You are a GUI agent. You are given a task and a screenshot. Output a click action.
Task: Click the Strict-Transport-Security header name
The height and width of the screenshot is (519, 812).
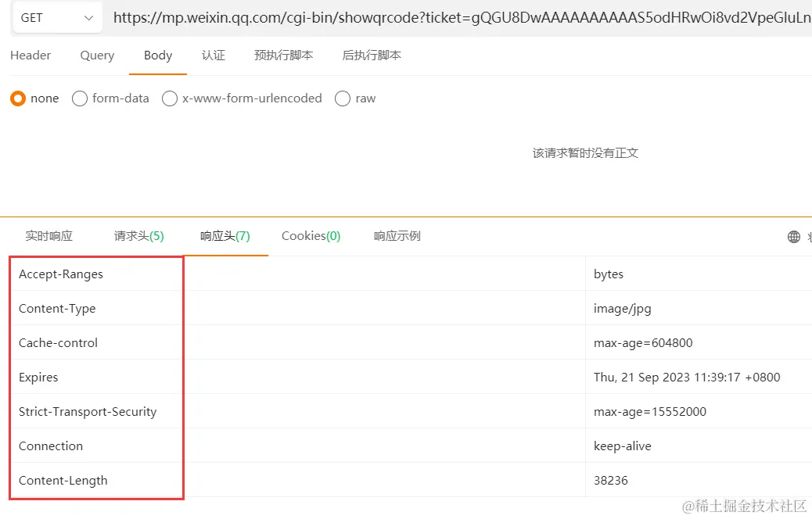click(x=88, y=411)
